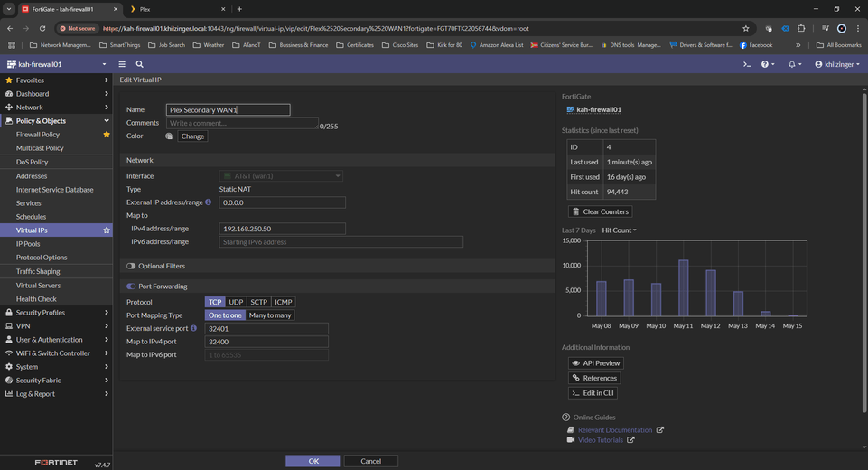Screen dimensions: 868x470
Task: Click the color swatch icon beside Change
Action: tap(169, 136)
